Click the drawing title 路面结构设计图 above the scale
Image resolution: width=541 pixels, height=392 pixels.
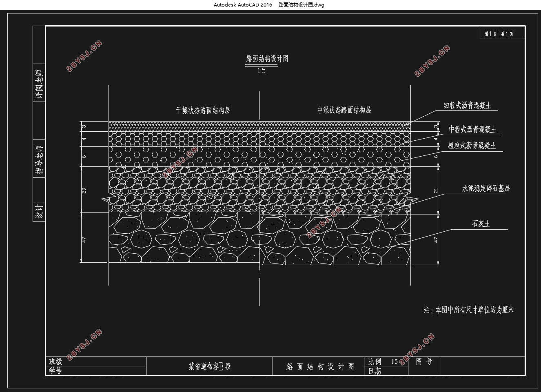point(267,59)
